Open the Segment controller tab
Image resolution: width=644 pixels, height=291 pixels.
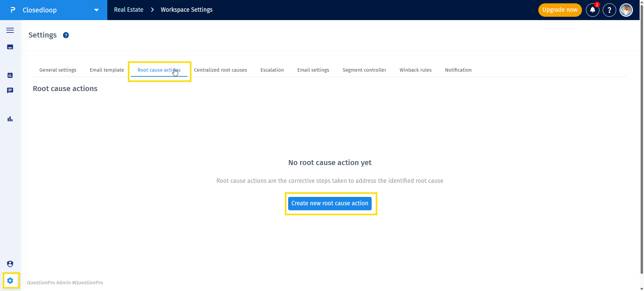364,70
